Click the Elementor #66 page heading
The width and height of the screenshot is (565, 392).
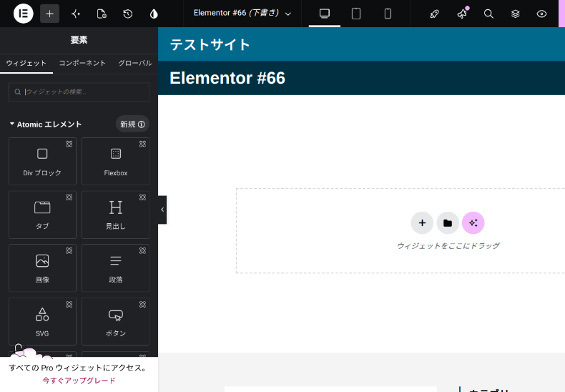(x=227, y=78)
